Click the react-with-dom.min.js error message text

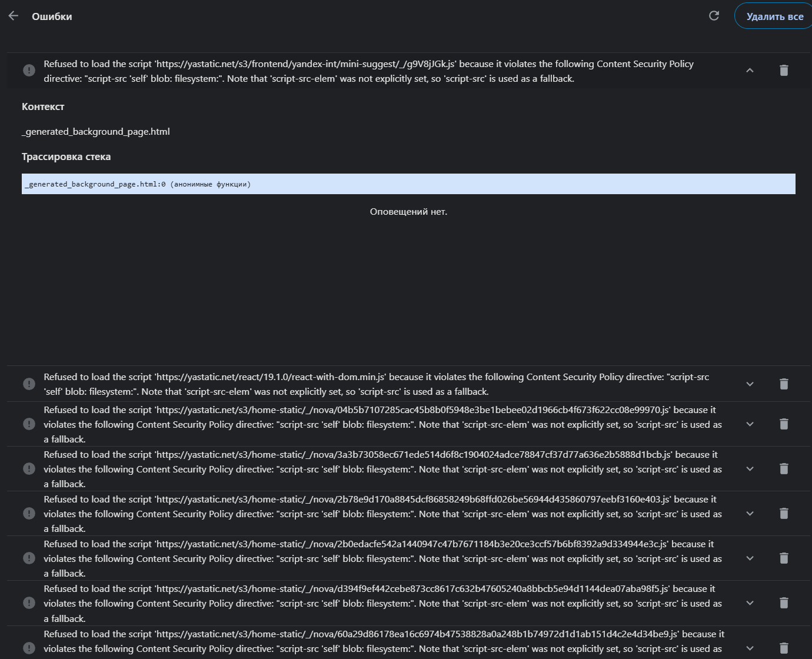[377, 384]
